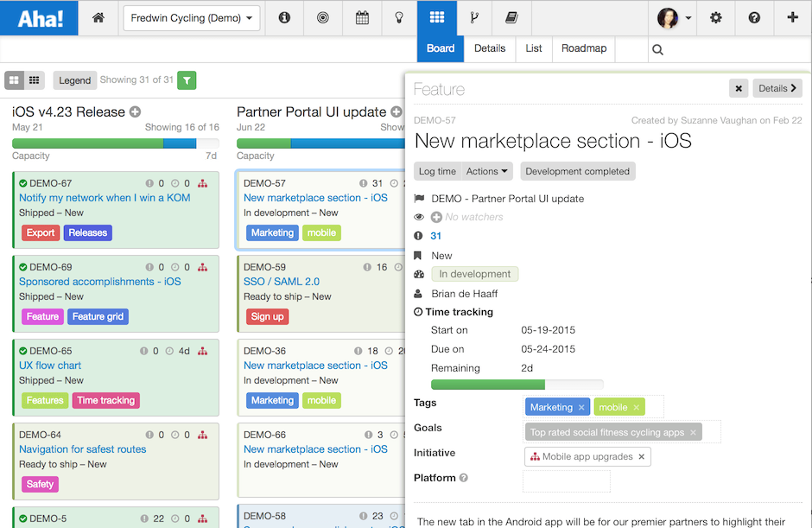Open the settings gear
The image size is (812, 528).
point(715,18)
